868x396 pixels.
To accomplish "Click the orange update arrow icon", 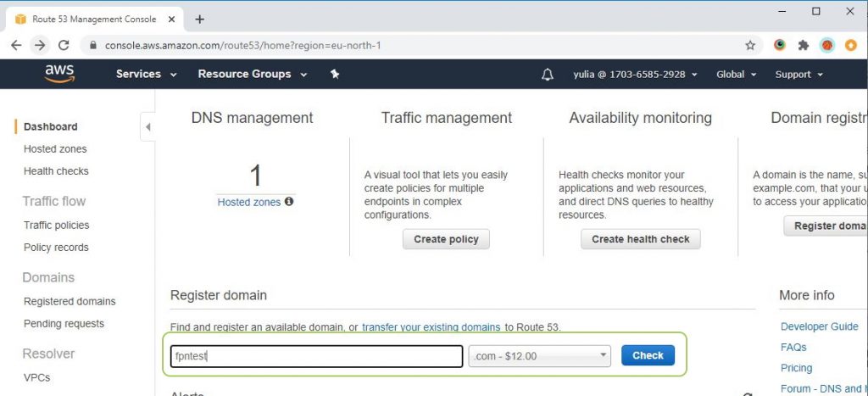I will pyautogui.click(x=851, y=46).
